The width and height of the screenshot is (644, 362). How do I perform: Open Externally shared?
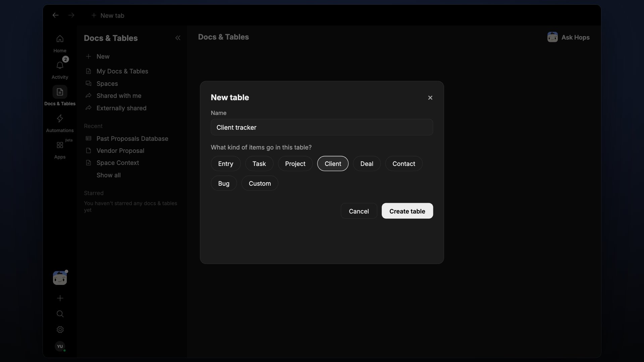[116, 108]
